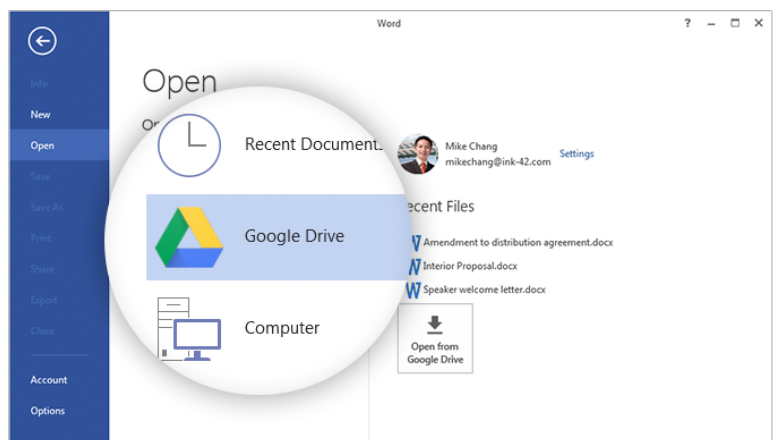The height and width of the screenshot is (440, 781).
Task: Select Share in the backstage sidebar
Action: 42,269
